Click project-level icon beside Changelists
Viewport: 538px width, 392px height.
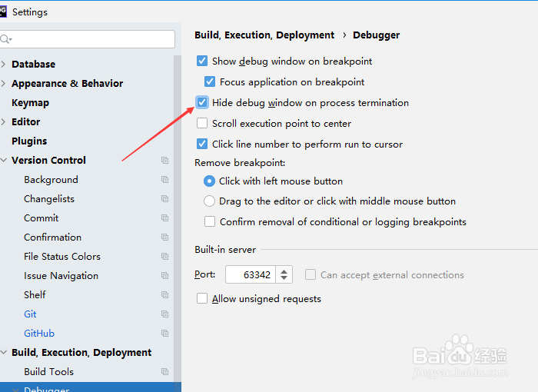(164, 199)
